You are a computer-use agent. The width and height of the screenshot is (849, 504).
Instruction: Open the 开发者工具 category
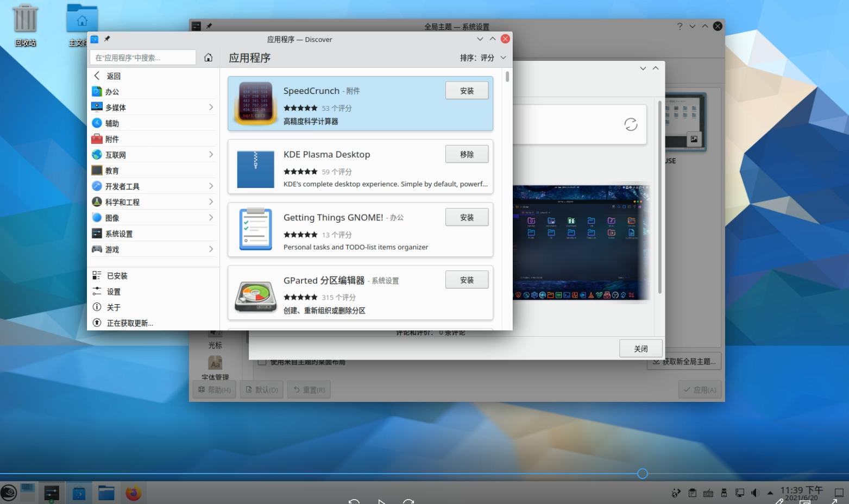[x=123, y=186]
